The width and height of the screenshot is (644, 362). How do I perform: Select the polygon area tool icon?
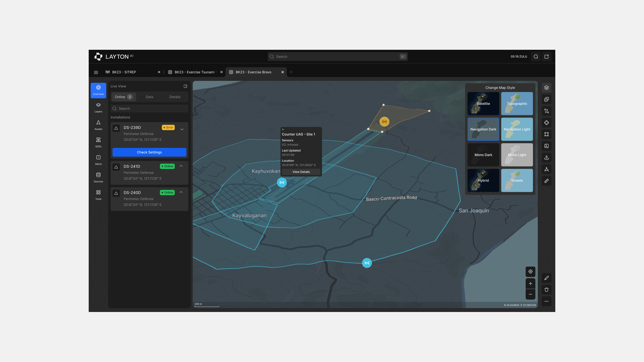pos(547,146)
